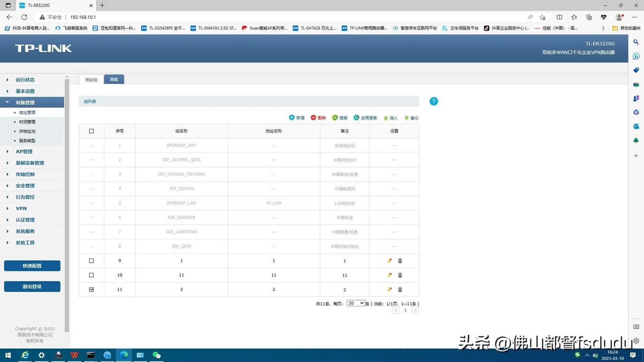Image resolution: width=644 pixels, height=362 pixels.
Task: Open the per-page count dropdown showing 20
Action: coord(356,304)
